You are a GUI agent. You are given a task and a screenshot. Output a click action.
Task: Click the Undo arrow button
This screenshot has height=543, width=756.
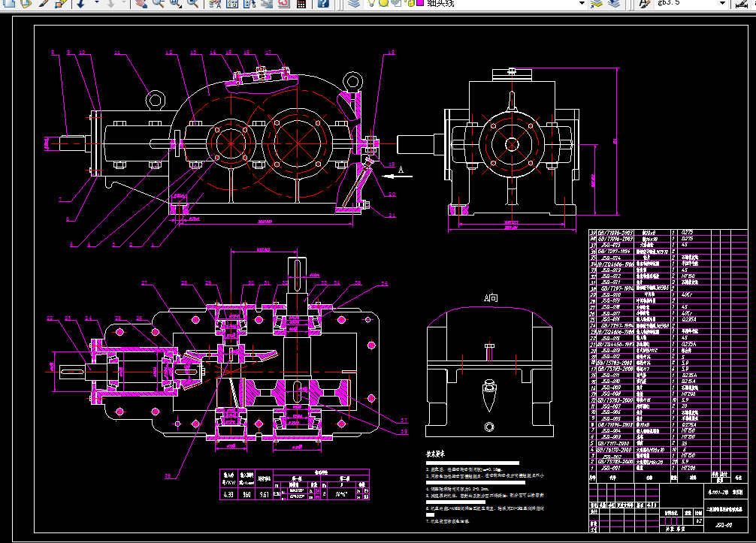81,3
